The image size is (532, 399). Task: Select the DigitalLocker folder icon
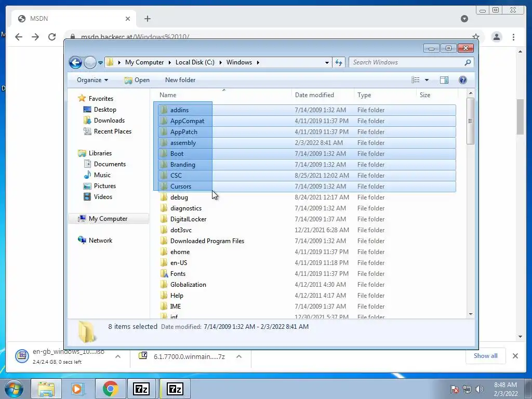164,219
